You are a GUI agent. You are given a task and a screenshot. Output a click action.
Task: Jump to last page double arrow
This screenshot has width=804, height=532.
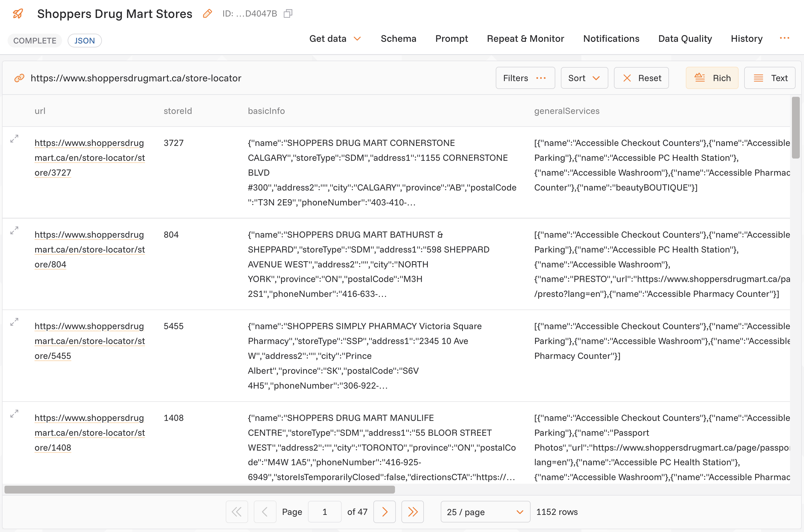412,512
